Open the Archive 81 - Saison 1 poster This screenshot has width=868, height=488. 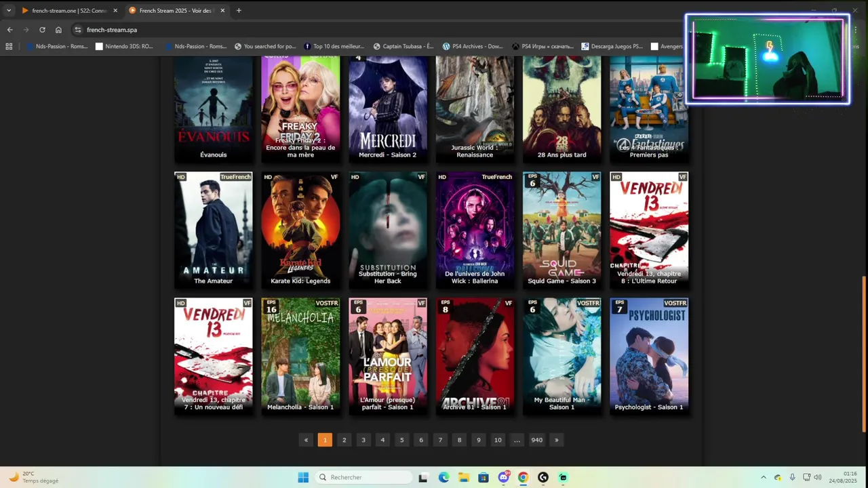click(x=475, y=356)
